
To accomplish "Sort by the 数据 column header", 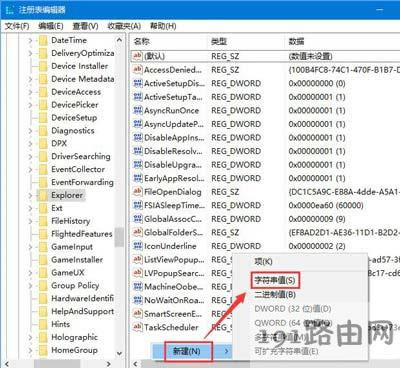I will (x=296, y=41).
